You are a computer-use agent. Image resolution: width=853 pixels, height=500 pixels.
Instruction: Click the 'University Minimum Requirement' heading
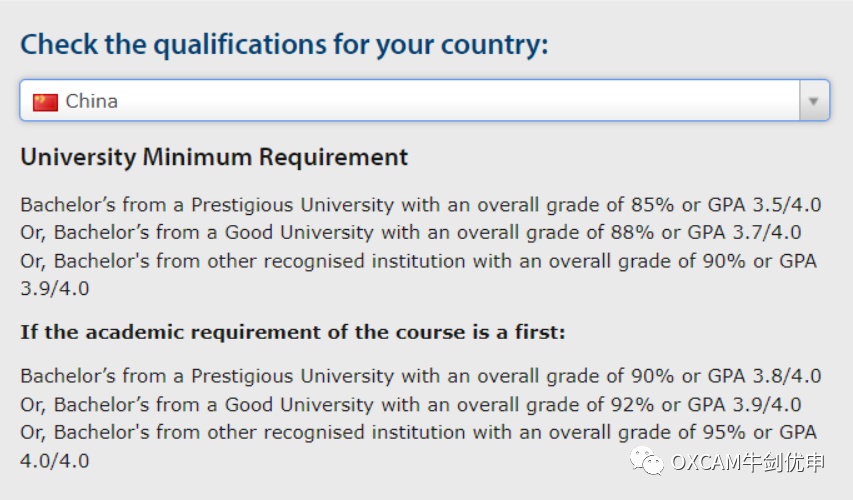214,157
